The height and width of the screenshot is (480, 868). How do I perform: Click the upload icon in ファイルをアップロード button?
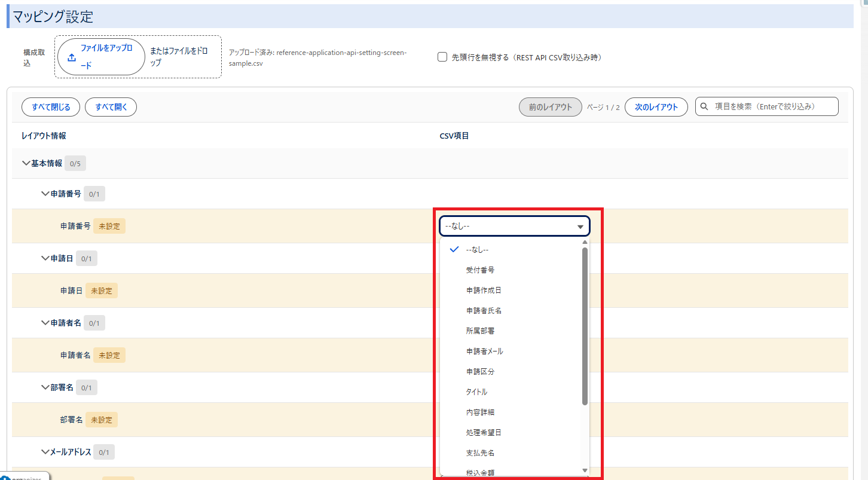pyautogui.click(x=72, y=57)
